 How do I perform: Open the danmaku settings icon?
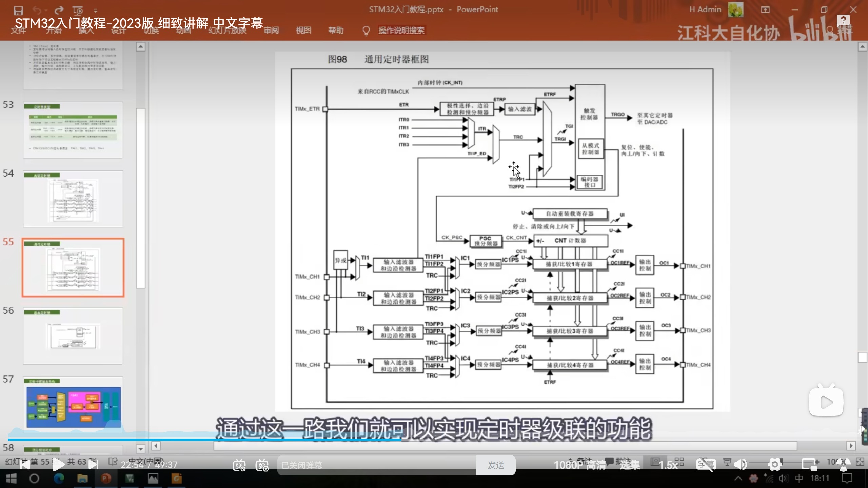(x=262, y=465)
